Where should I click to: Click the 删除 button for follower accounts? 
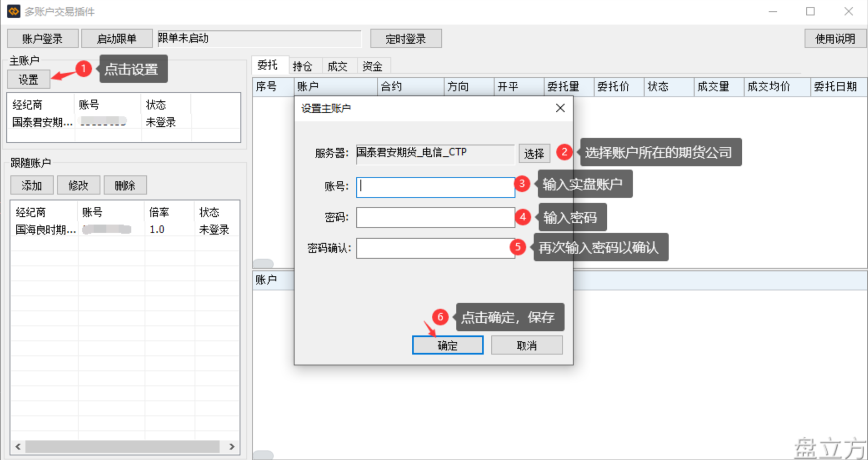point(125,185)
